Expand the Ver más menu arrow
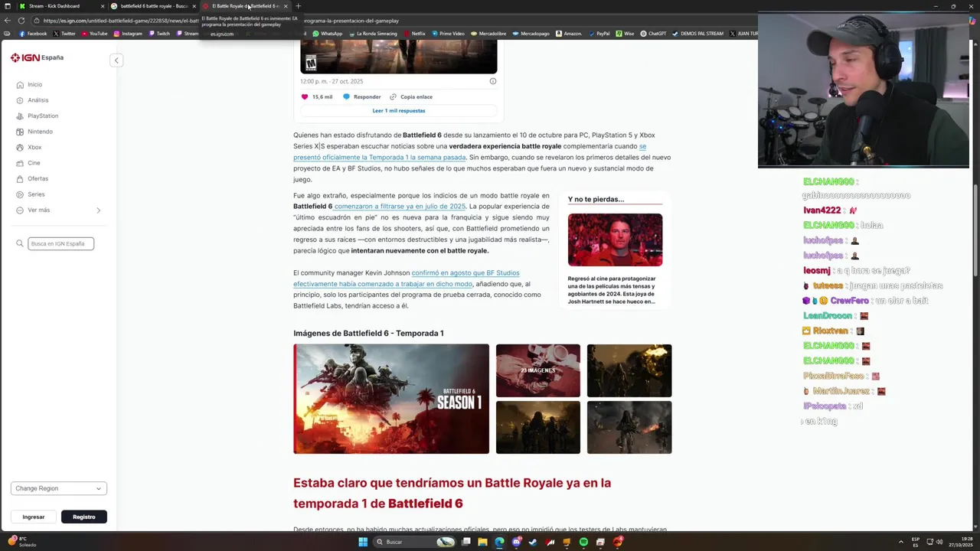 click(98, 210)
